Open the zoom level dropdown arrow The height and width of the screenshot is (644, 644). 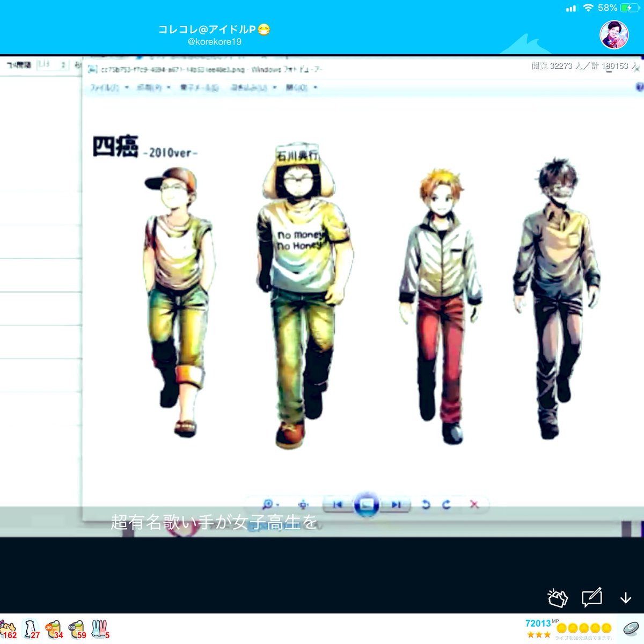click(277, 504)
